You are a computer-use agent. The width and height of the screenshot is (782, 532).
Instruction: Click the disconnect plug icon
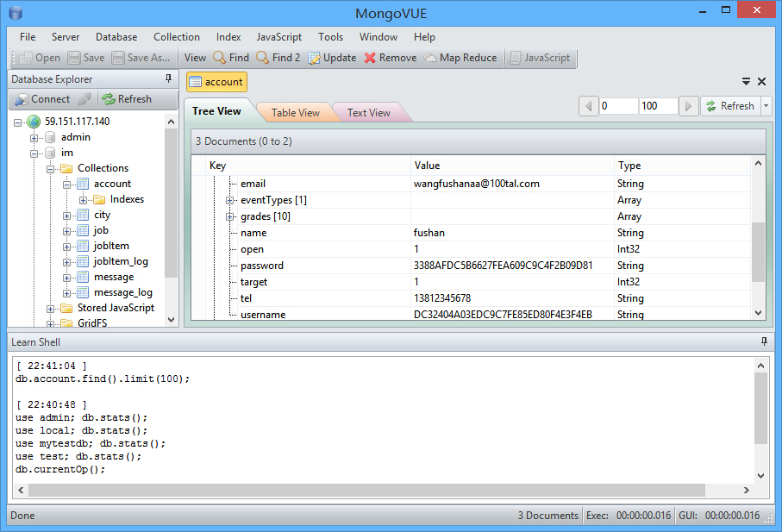click(84, 99)
